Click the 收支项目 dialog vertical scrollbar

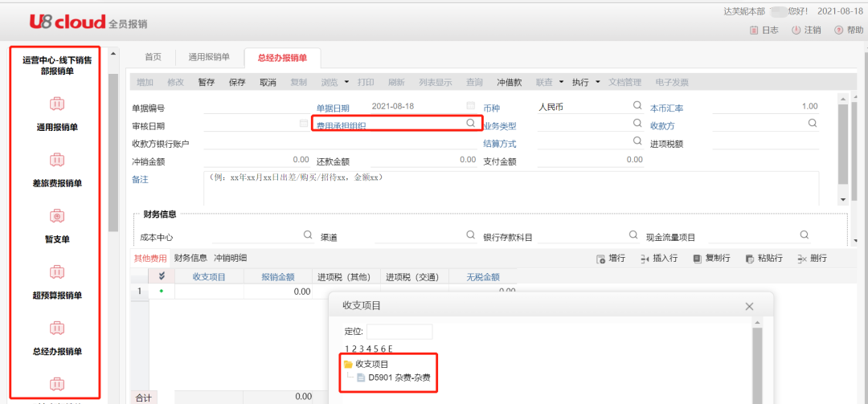point(757,365)
